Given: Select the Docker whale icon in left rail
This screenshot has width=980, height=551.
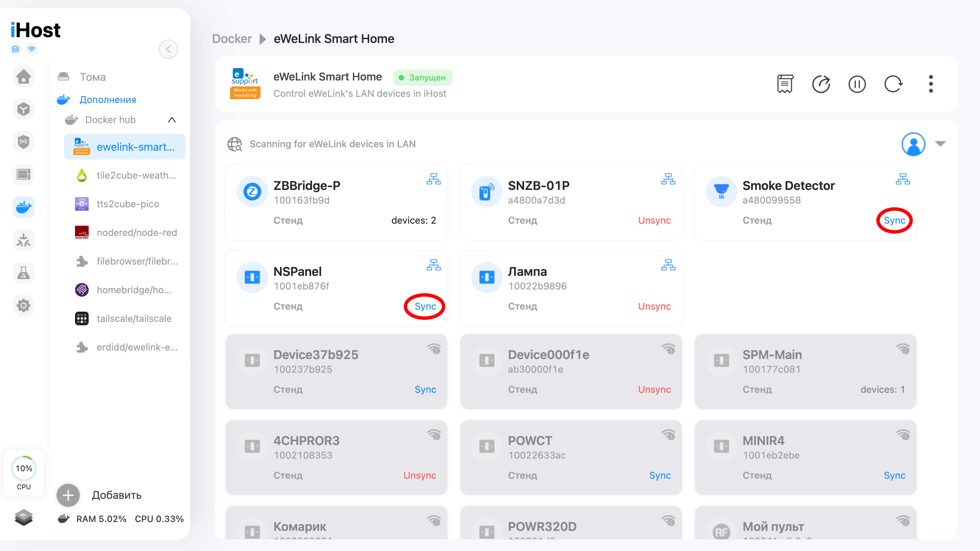Looking at the screenshot, I should coord(24,207).
